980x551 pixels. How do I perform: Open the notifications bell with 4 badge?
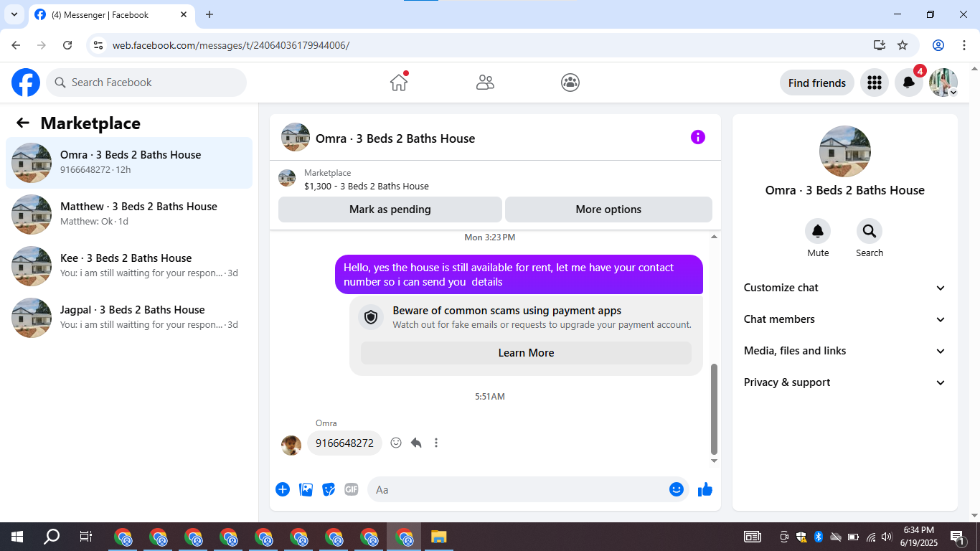pos(908,83)
